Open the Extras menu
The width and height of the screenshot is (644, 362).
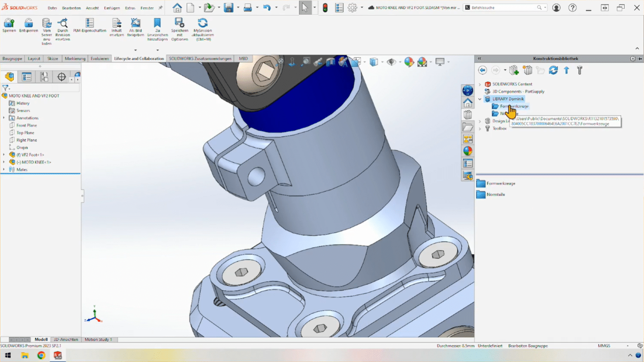130,8
